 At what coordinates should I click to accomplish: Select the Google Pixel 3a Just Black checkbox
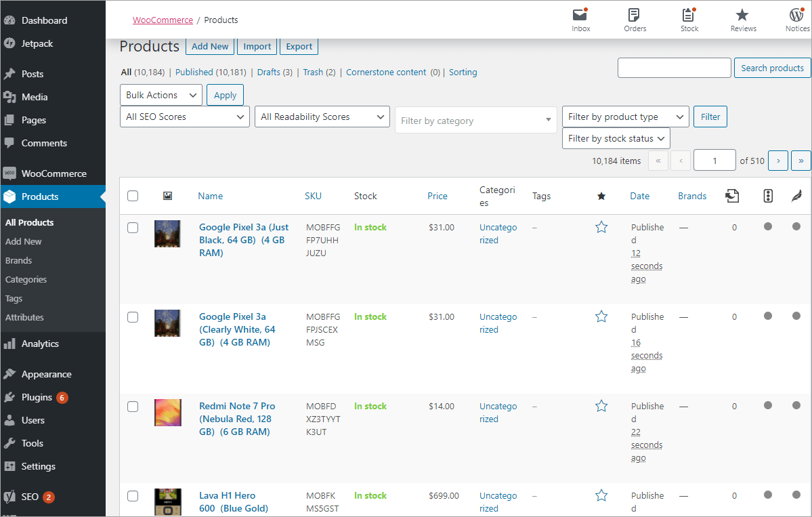[133, 228]
